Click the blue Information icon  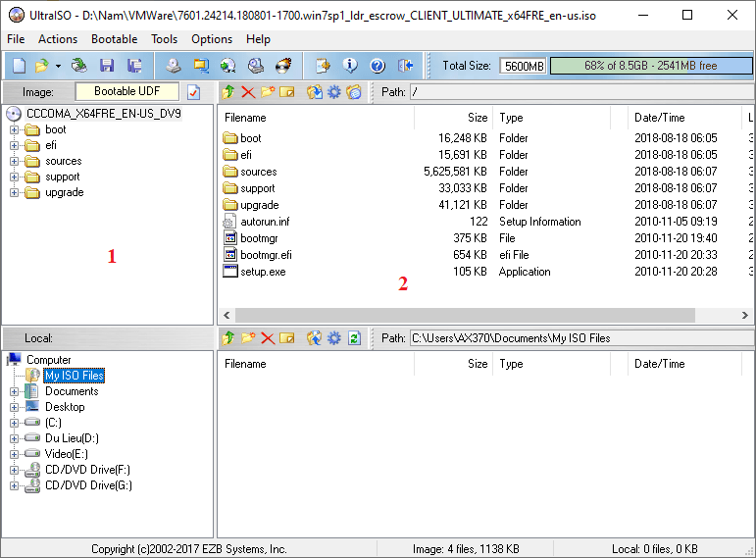coord(350,66)
